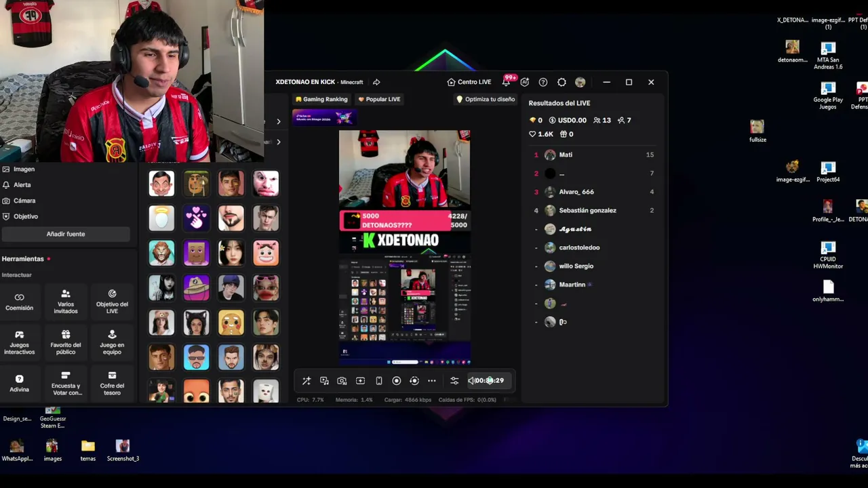Open the Favorito del público tool

pyautogui.click(x=66, y=342)
